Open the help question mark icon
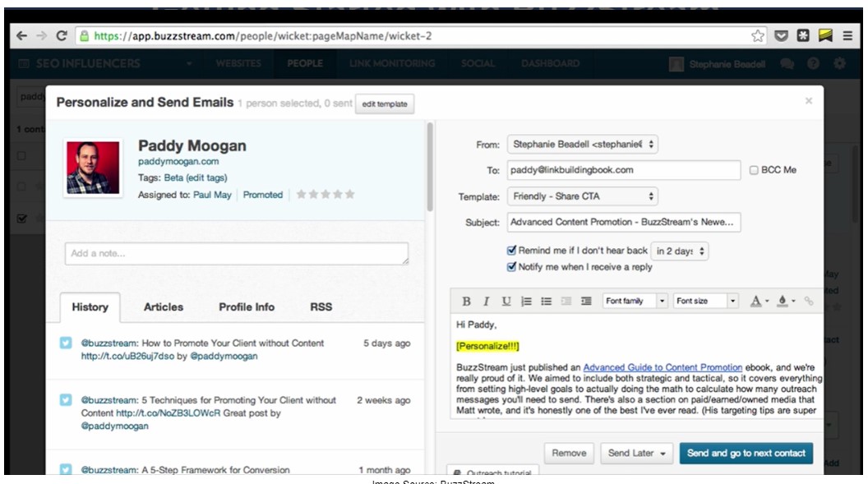This screenshot has height=484, width=868. coord(813,63)
